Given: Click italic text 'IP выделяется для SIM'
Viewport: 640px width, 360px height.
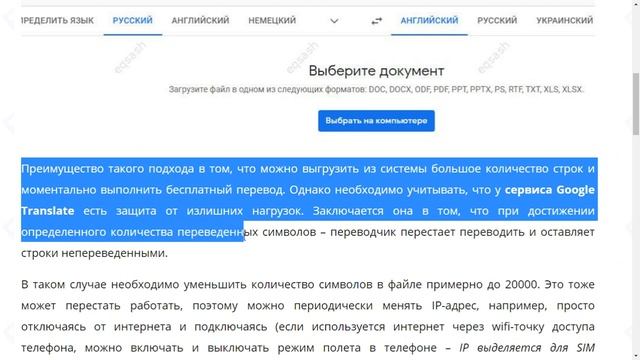Looking at the screenshot, I should pyautogui.click(x=527, y=348).
